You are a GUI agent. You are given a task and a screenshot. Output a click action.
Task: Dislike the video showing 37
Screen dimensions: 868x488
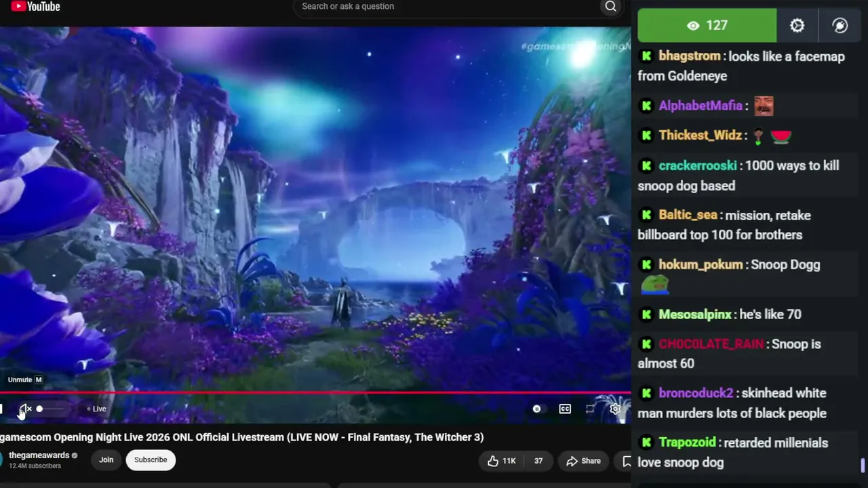[538, 461]
